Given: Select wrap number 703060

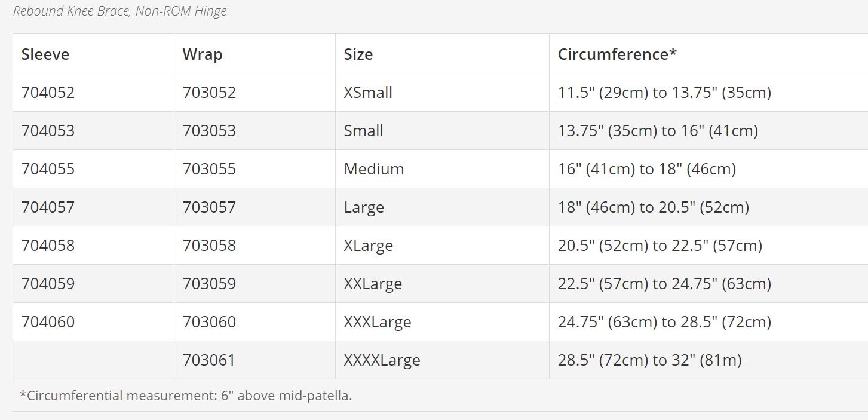Looking at the screenshot, I should point(210,322).
